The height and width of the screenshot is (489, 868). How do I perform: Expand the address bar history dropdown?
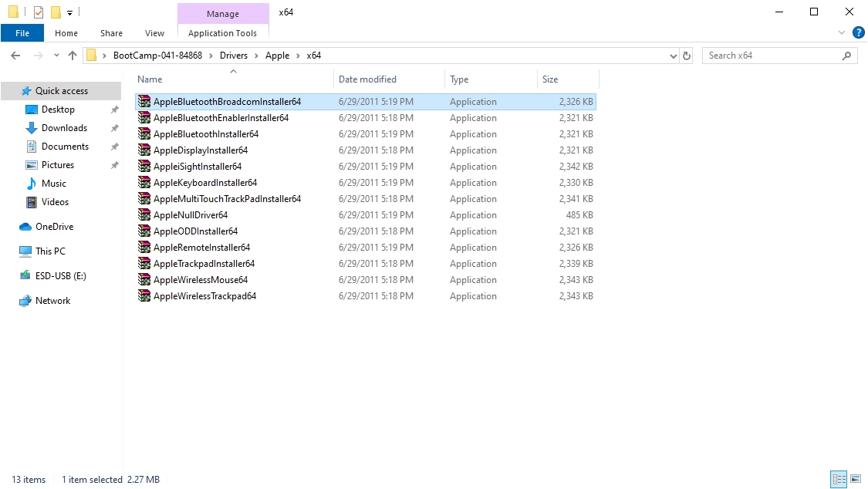[673, 56]
